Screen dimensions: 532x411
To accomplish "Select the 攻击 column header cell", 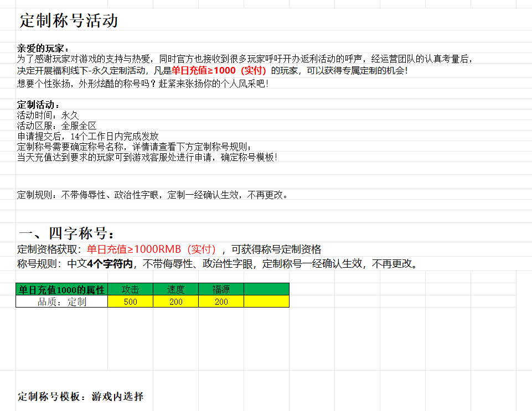I will coord(130,289).
